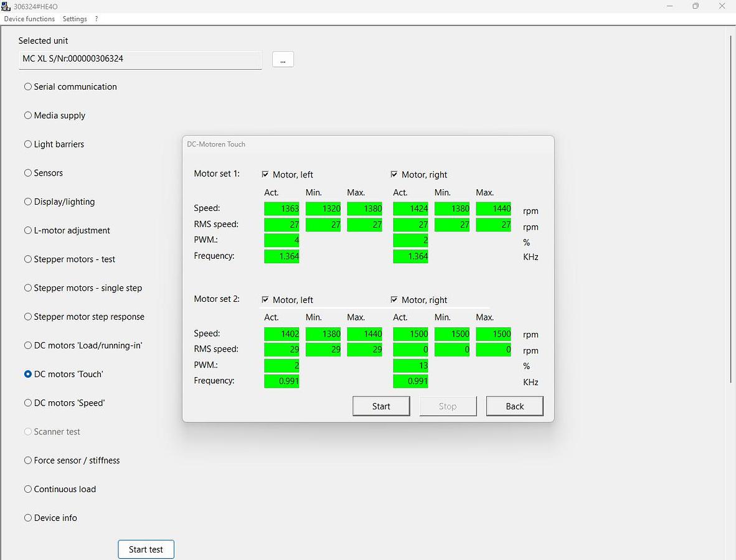The height and width of the screenshot is (560, 736).
Task: Click Motor set 2 left RMS speed actual 29
Action: (281, 350)
